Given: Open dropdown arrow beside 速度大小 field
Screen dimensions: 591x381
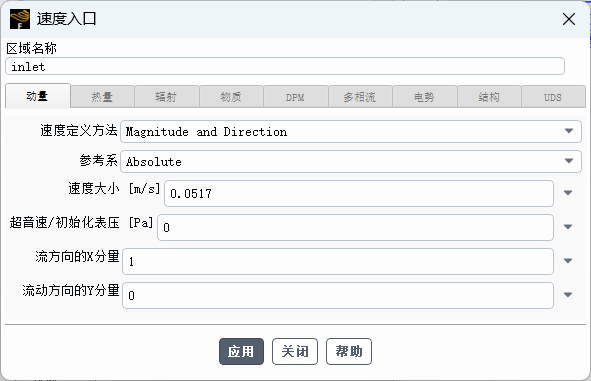Looking at the screenshot, I should point(568,193).
